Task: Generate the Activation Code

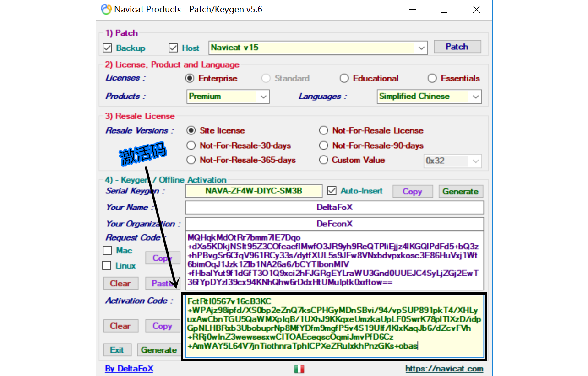Action: [x=158, y=350]
